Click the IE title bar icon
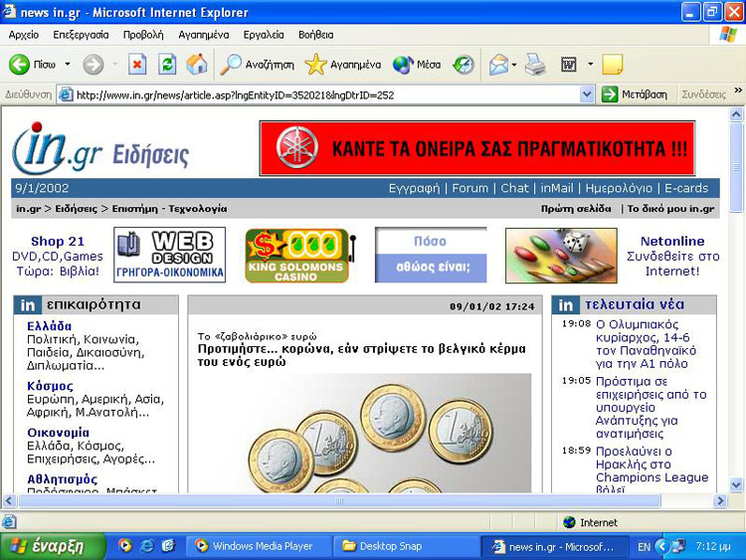 tap(9, 11)
